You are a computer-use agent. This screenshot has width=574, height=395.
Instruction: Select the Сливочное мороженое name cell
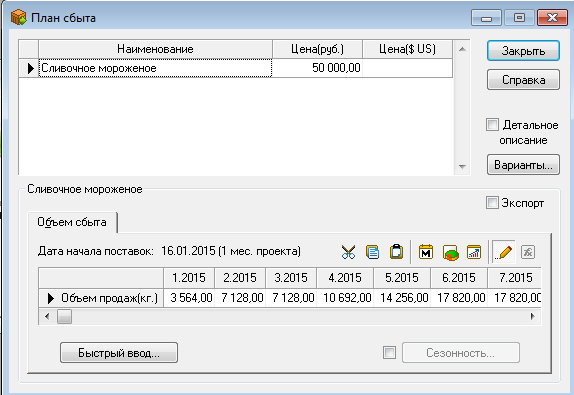pyautogui.click(x=155, y=68)
